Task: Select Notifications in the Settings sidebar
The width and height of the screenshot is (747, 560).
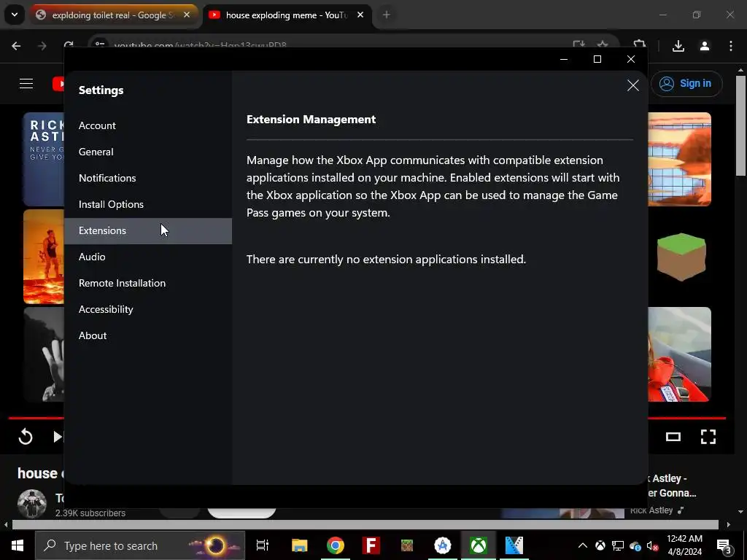Action: tap(147, 178)
